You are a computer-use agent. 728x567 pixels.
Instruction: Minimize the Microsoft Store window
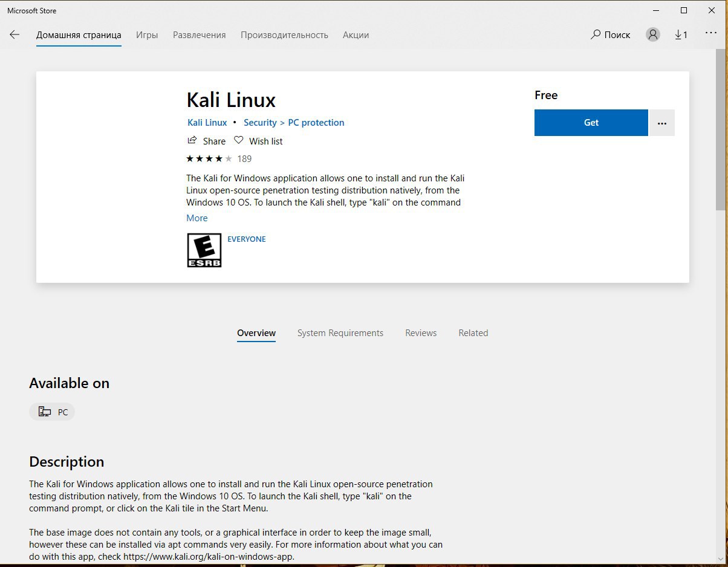[x=655, y=10]
